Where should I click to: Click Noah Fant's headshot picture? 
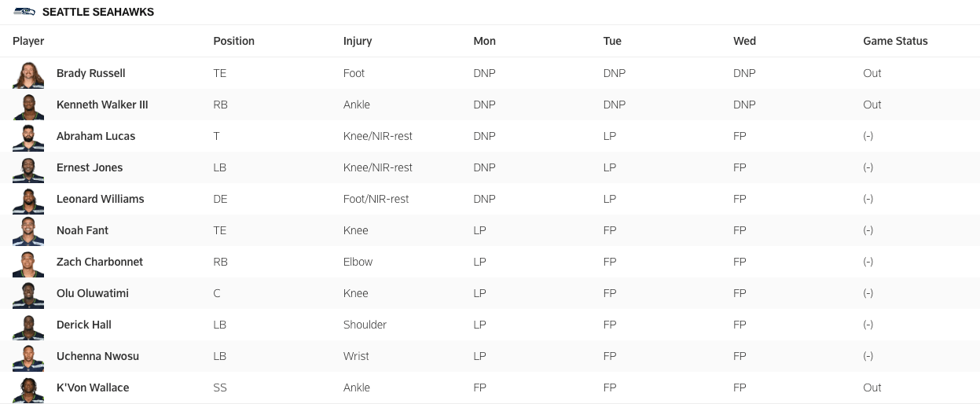(x=28, y=231)
